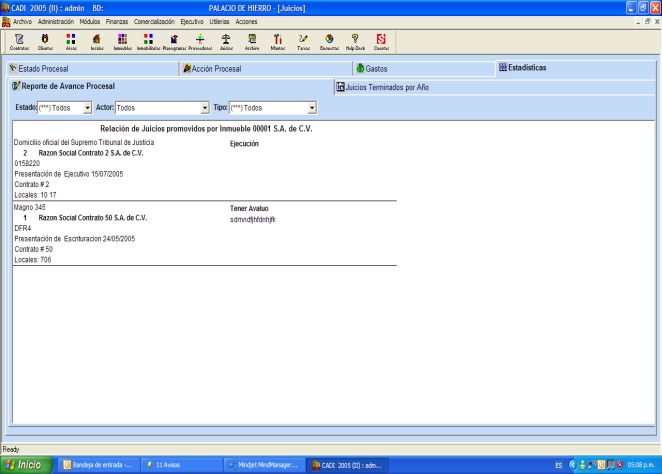This screenshot has height=474, width=662.
Task: Expand the Tipo dropdown
Action: [312, 107]
